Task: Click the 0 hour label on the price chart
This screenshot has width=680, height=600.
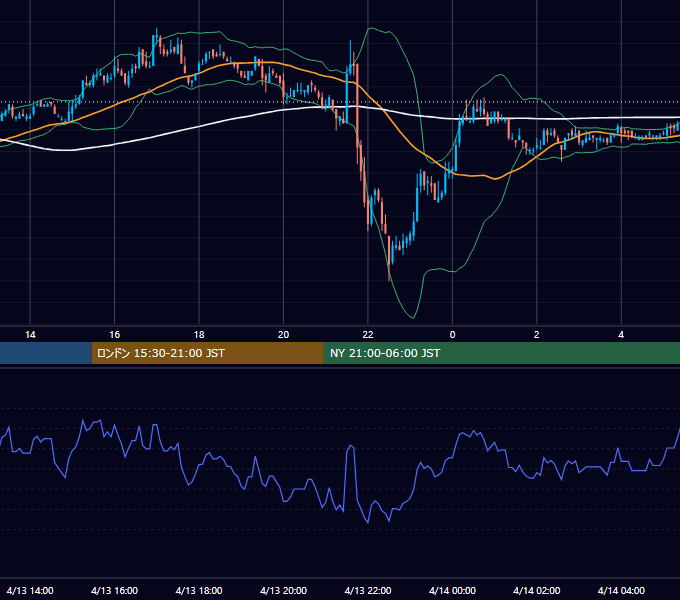Action: 452,335
